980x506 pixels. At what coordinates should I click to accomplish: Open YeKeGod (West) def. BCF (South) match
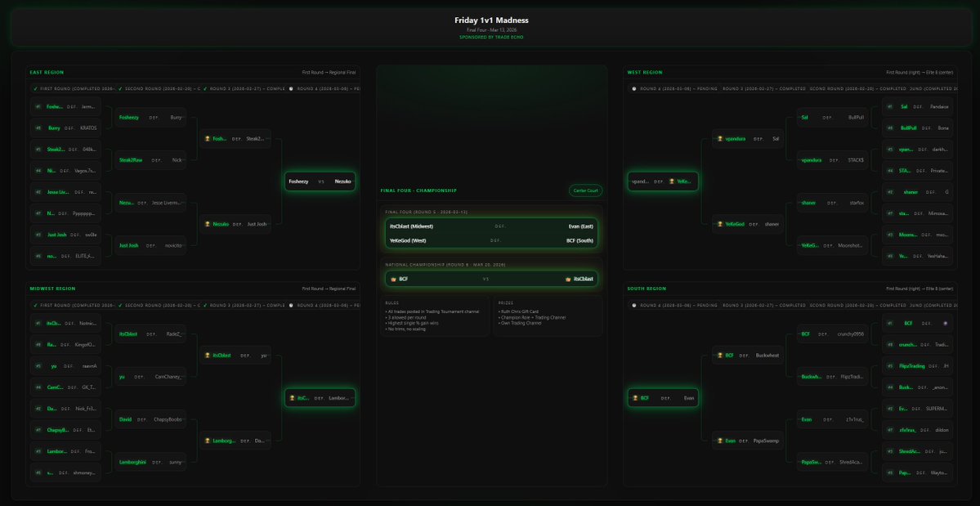point(491,240)
